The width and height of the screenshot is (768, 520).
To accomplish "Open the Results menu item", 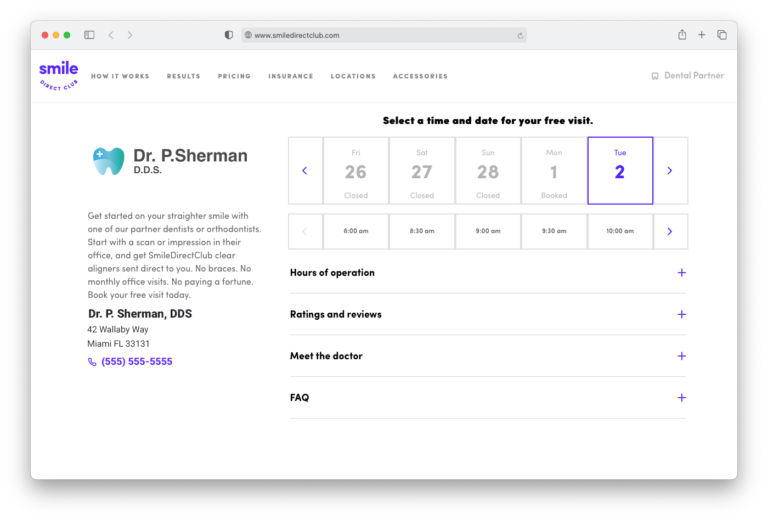I will (184, 76).
